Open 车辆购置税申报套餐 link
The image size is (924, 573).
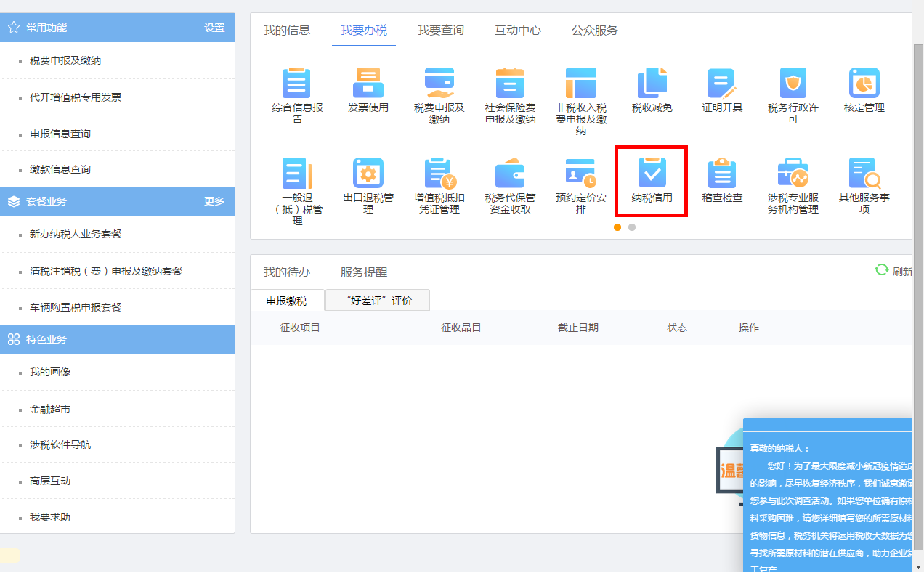[76, 307]
